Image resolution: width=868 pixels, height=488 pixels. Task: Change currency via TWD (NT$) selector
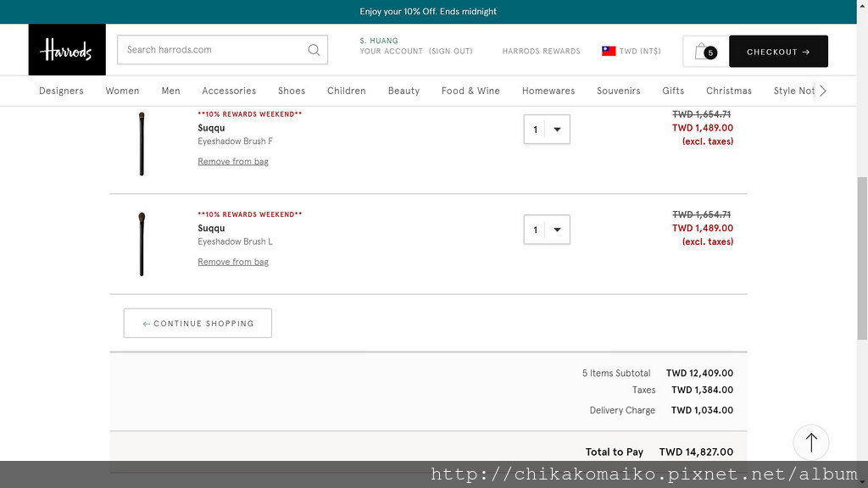click(x=640, y=51)
